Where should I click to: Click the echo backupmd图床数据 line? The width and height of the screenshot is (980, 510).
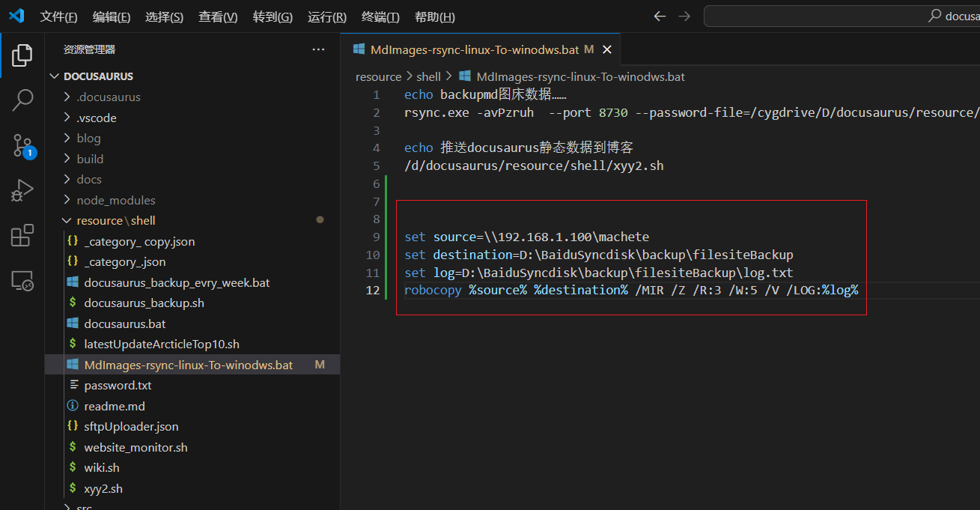click(485, 94)
